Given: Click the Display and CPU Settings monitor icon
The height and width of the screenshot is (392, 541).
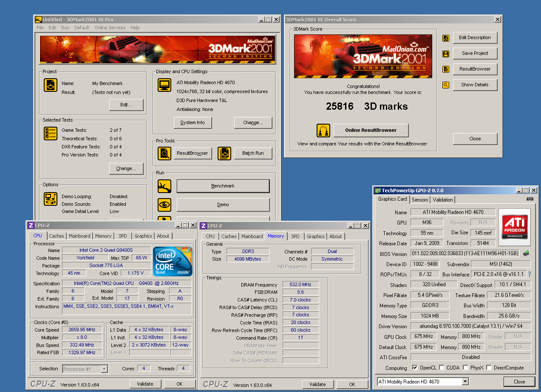Looking at the screenshot, I should click(164, 85).
